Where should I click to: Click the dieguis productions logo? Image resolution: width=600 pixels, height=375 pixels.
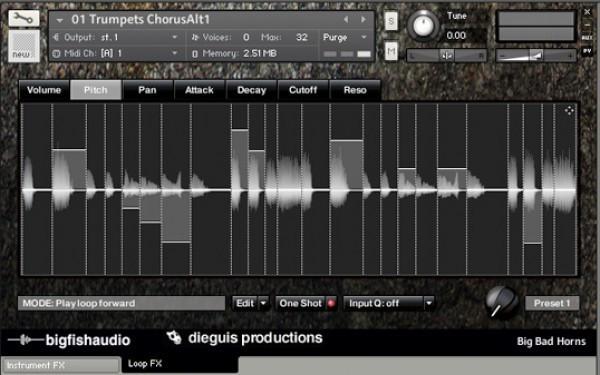pos(245,338)
